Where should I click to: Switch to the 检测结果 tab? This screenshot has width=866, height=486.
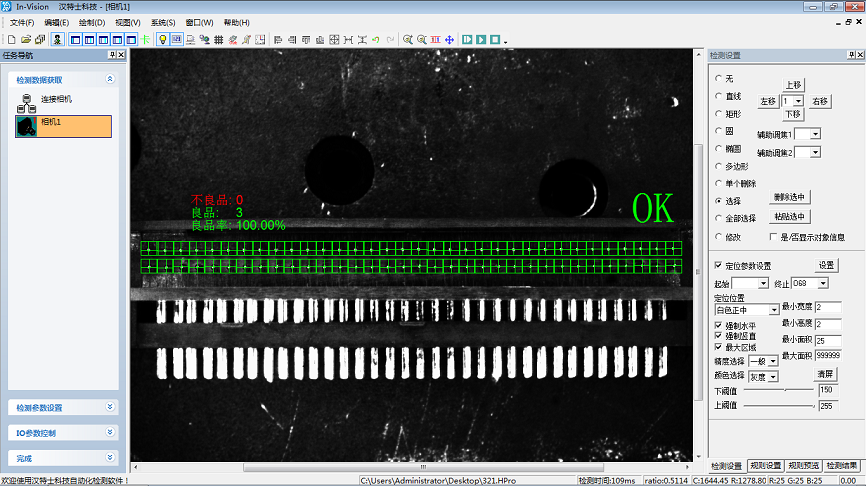coord(842,465)
